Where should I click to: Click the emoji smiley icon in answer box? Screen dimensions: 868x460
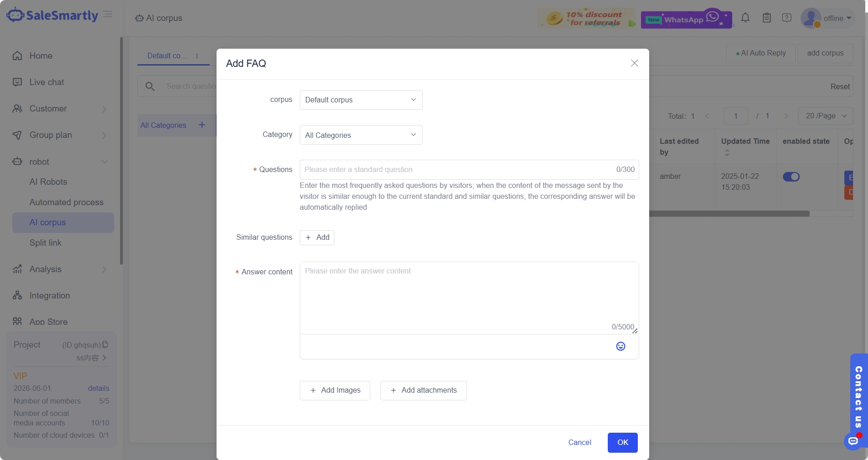point(621,346)
